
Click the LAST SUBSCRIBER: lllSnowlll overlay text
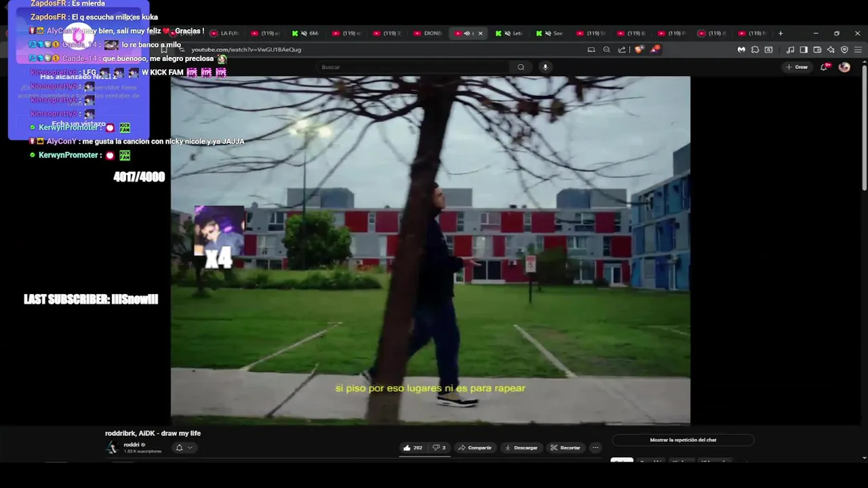coord(91,300)
